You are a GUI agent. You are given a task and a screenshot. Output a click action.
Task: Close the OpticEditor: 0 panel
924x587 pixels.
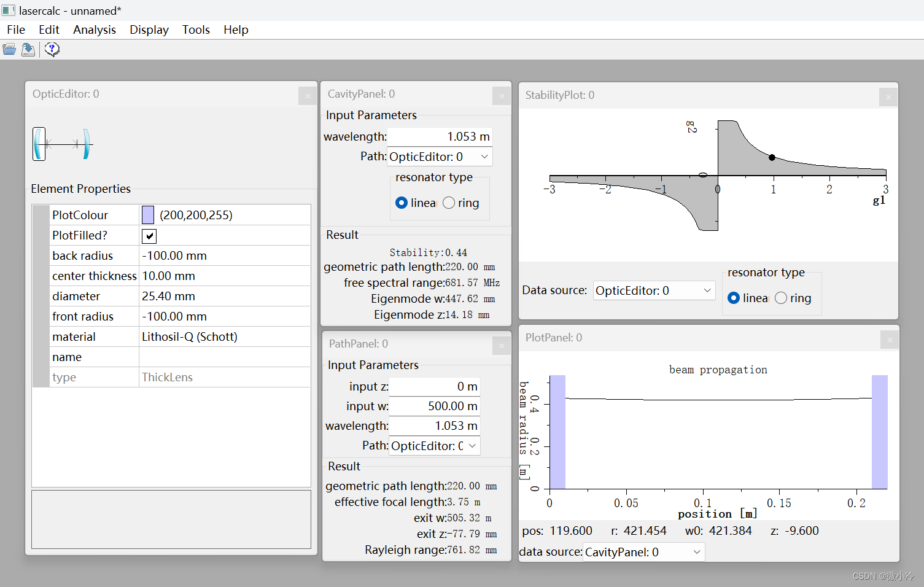[308, 96]
